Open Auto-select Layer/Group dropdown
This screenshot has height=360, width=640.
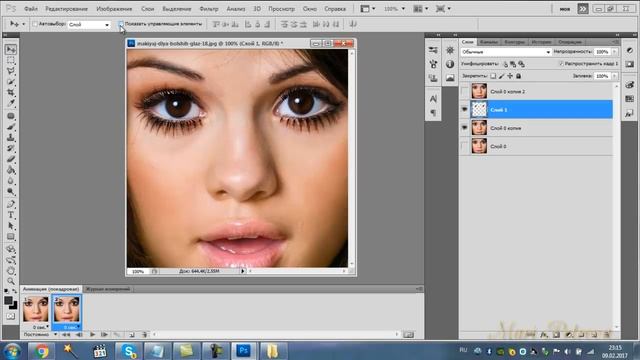pyautogui.click(x=89, y=24)
